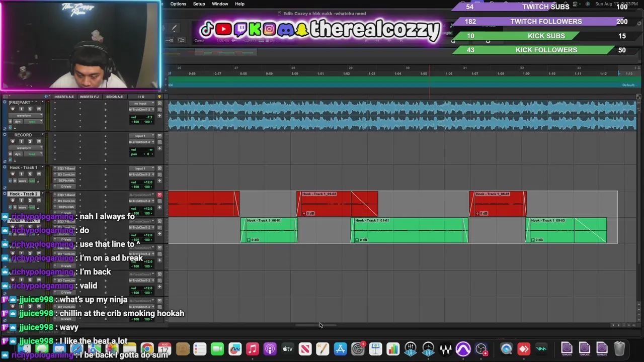Open the [FRE]PART no input selector

[141, 104]
